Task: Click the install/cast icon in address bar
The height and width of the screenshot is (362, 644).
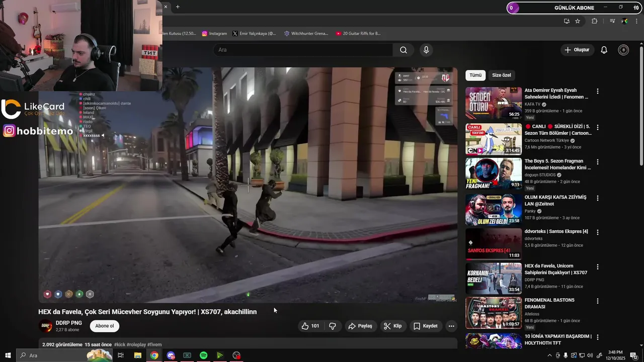Action: [567, 21]
